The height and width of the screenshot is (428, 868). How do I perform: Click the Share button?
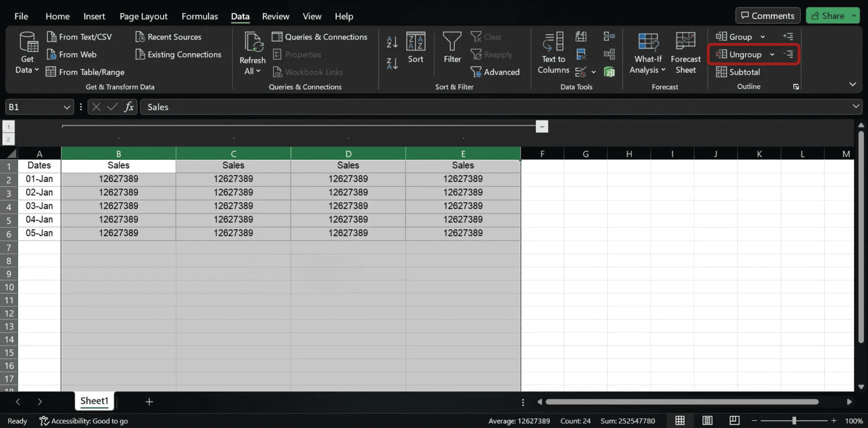coord(832,15)
